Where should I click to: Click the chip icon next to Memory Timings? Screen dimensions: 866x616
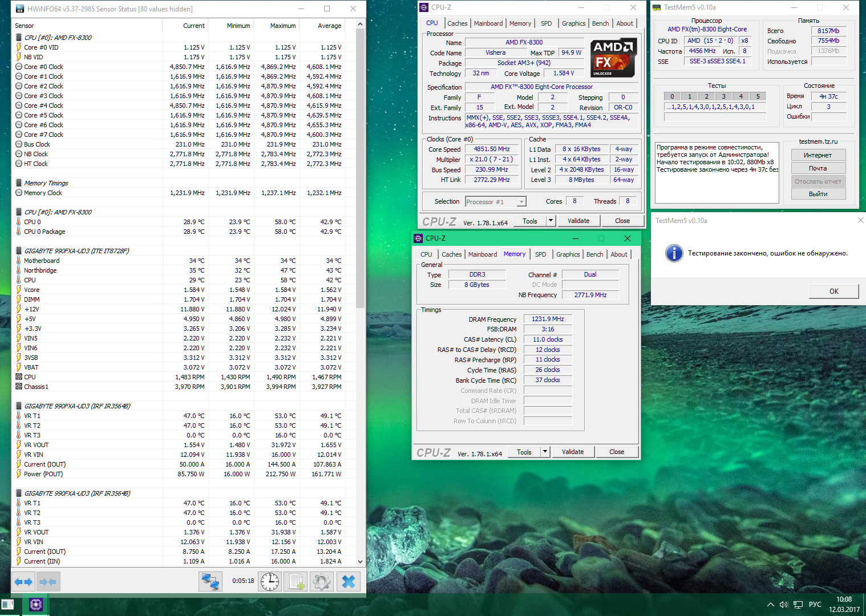pos(19,183)
